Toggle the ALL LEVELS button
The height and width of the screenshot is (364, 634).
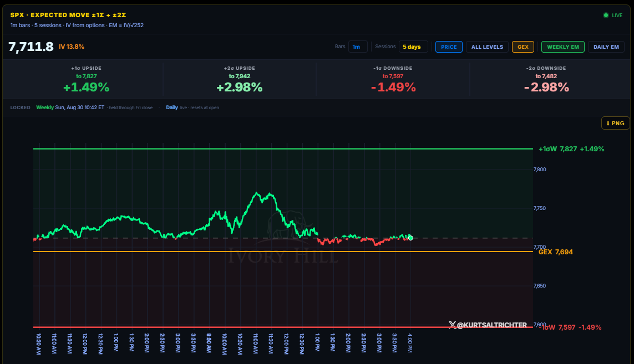pyautogui.click(x=487, y=47)
